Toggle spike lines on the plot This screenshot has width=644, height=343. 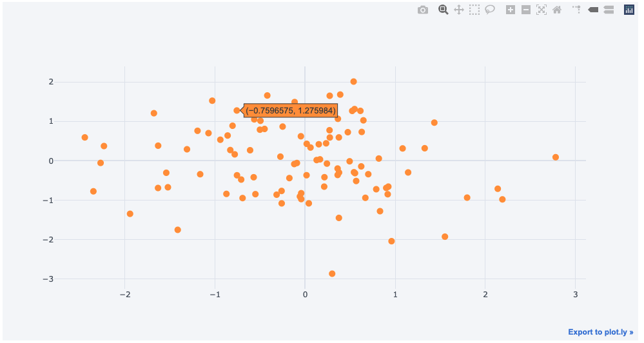pos(577,10)
